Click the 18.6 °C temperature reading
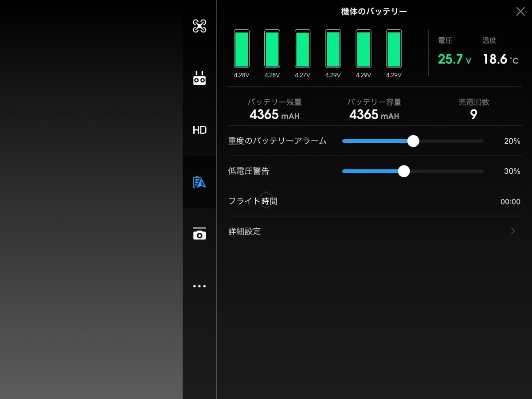 click(x=501, y=59)
